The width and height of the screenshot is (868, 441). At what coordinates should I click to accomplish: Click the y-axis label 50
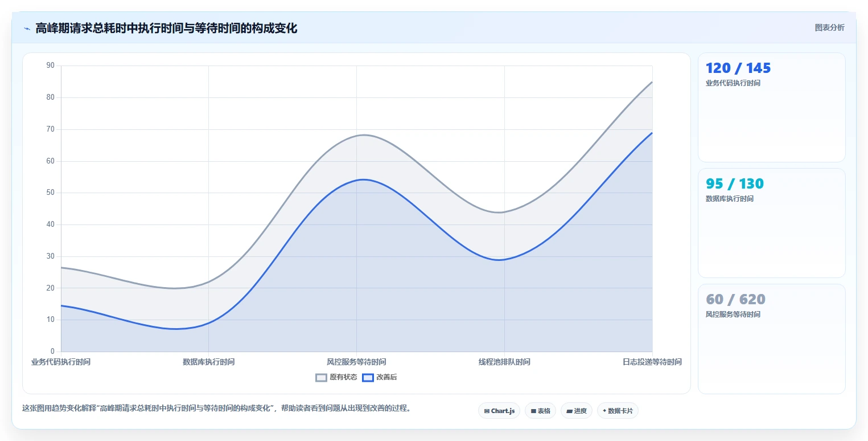tap(51, 193)
